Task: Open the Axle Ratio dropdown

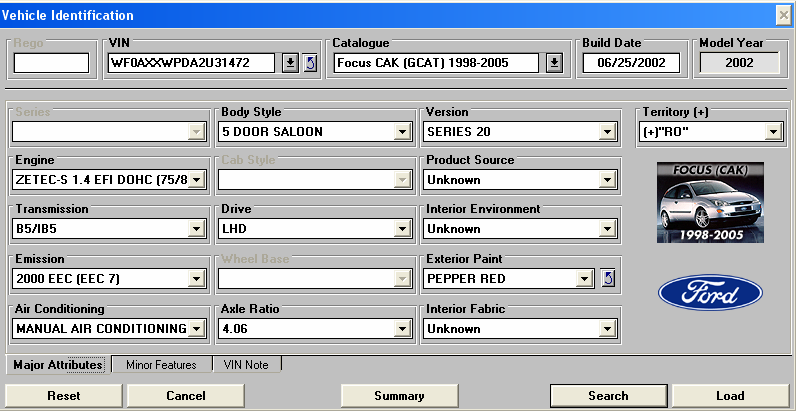Action: pyautogui.click(x=402, y=328)
